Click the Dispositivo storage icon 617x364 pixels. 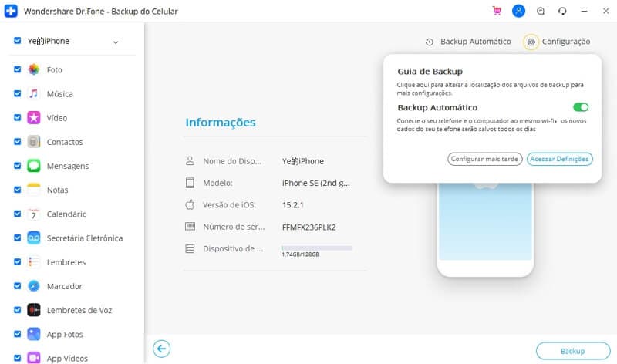pyautogui.click(x=190, y=248)
